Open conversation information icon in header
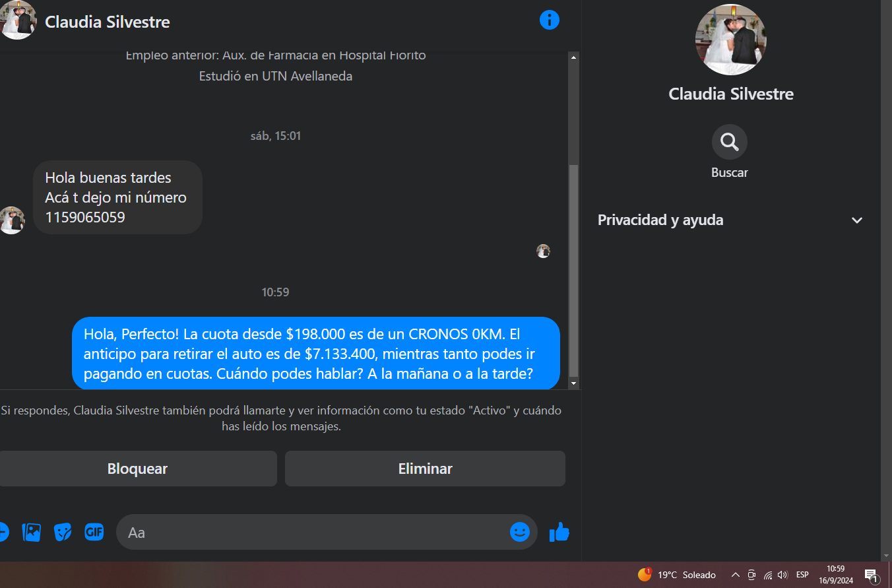 pos(549,20)
